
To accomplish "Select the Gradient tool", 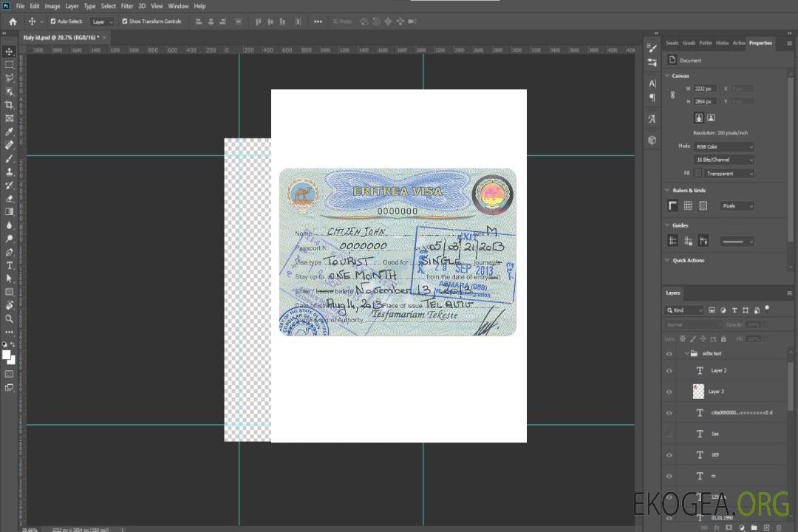I will click(9, 212).
